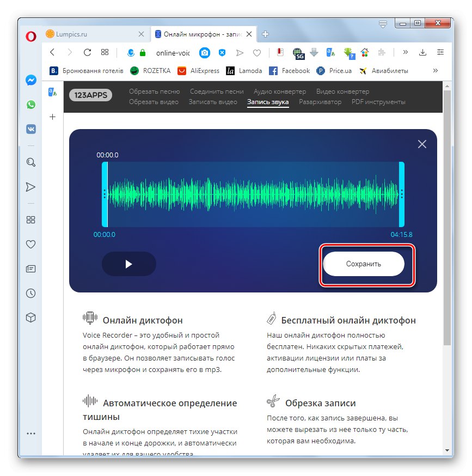Select the Запись звука menu item
472x476 pixels.
point(268,102)
